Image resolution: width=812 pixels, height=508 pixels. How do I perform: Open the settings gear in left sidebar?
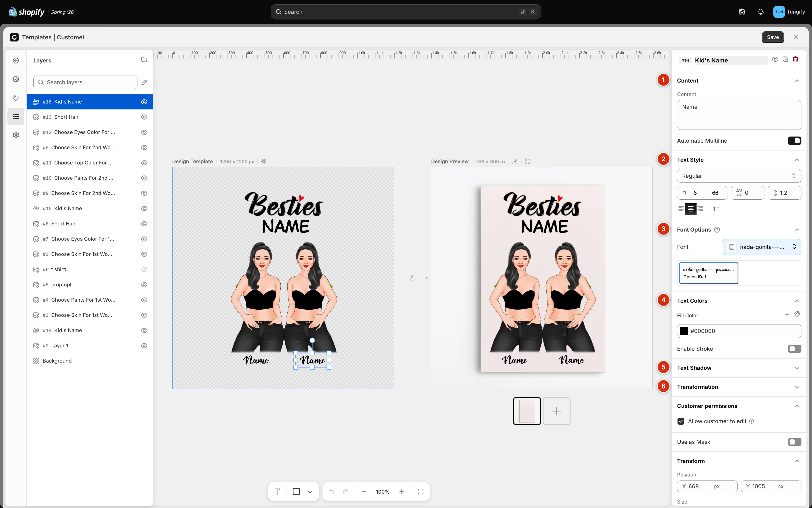pyautogui.click(x=16, y=135)
